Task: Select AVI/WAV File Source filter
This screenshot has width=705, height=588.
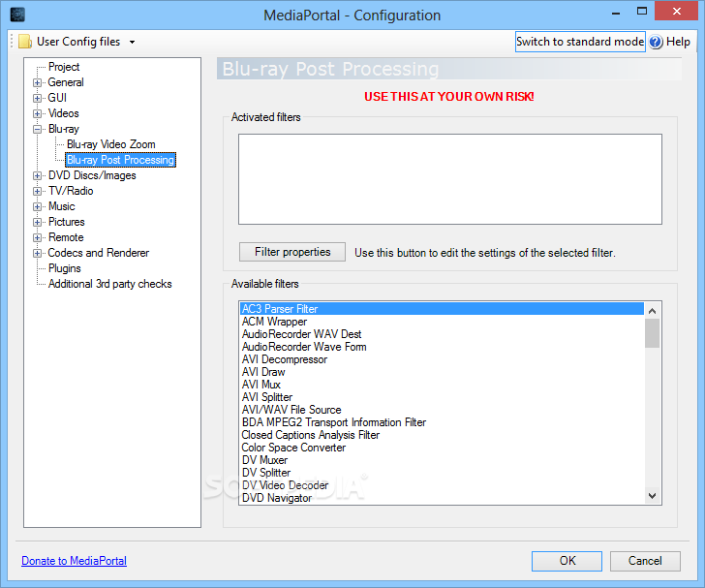Action: 442,410
